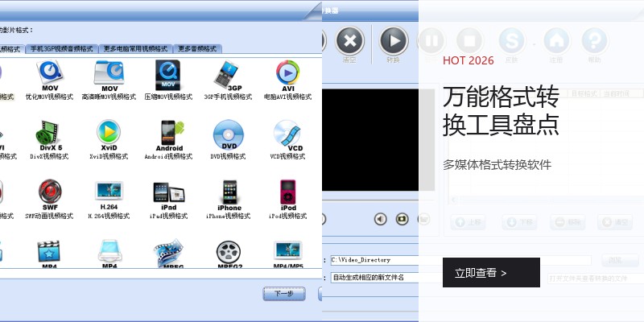The image size is (644, 322).
Task: Select the MPEG2 film reel icon
Action: coord(229,254)
